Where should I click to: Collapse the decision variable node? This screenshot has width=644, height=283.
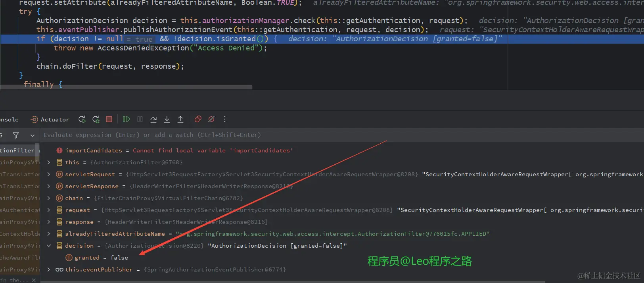(x=49, y=246)
